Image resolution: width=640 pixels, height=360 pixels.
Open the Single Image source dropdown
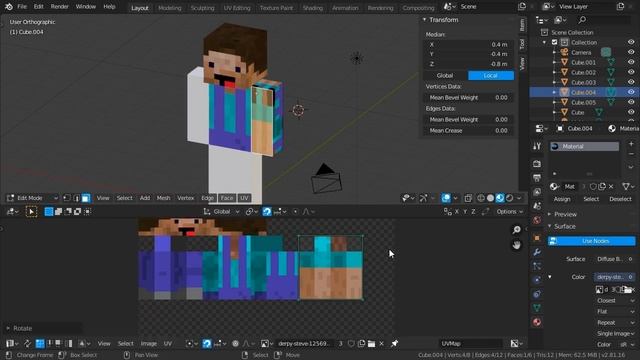[x=616, y=333]
